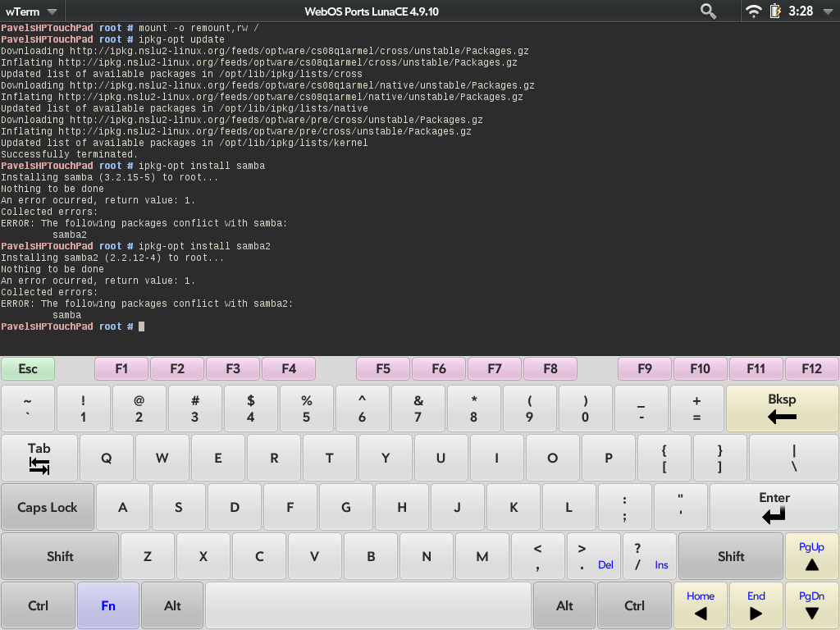Toggle the left Shift key
This screenshot has height=630, width=840.
(60, 557)
